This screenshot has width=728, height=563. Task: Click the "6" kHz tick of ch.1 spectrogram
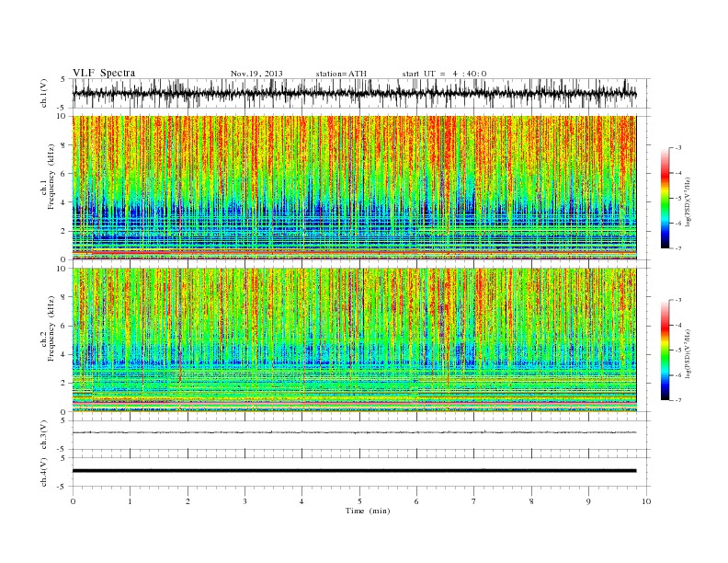pyautogui.click(x=64, y=174)
